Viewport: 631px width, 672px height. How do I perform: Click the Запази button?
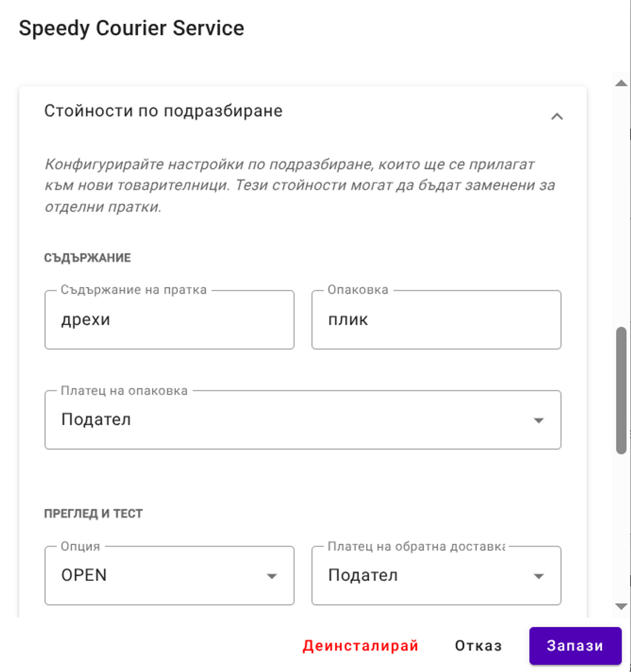point(575,646)
